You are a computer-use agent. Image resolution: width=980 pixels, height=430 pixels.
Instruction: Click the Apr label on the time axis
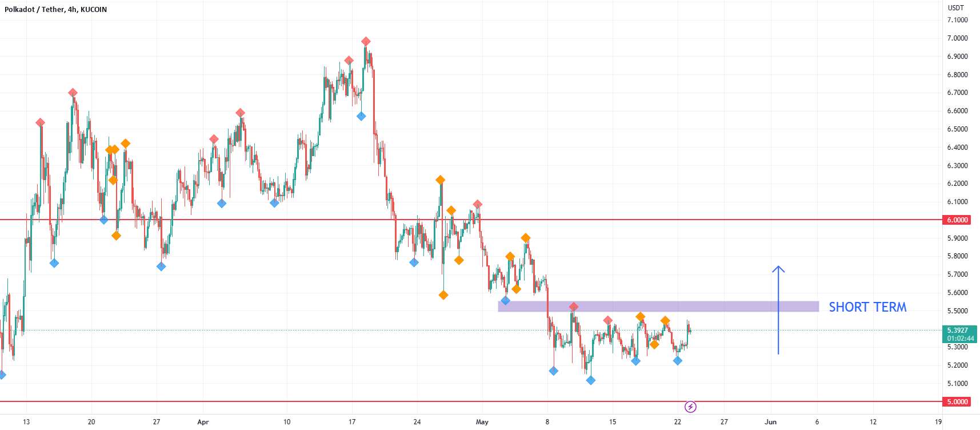pyautogui.click(x=203, y=422)
